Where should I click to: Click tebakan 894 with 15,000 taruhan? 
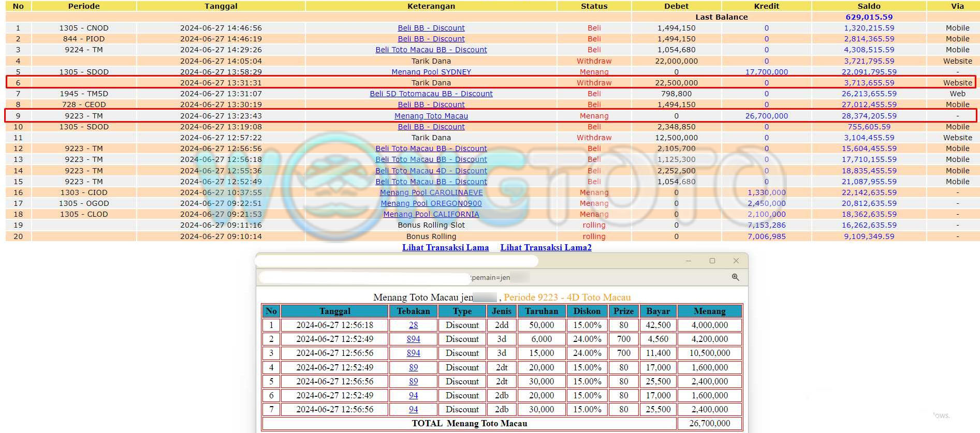tap(413, 353)
